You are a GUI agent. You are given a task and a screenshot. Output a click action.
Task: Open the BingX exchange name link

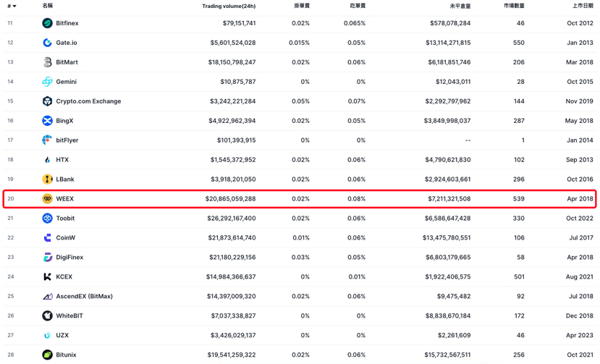64,121
